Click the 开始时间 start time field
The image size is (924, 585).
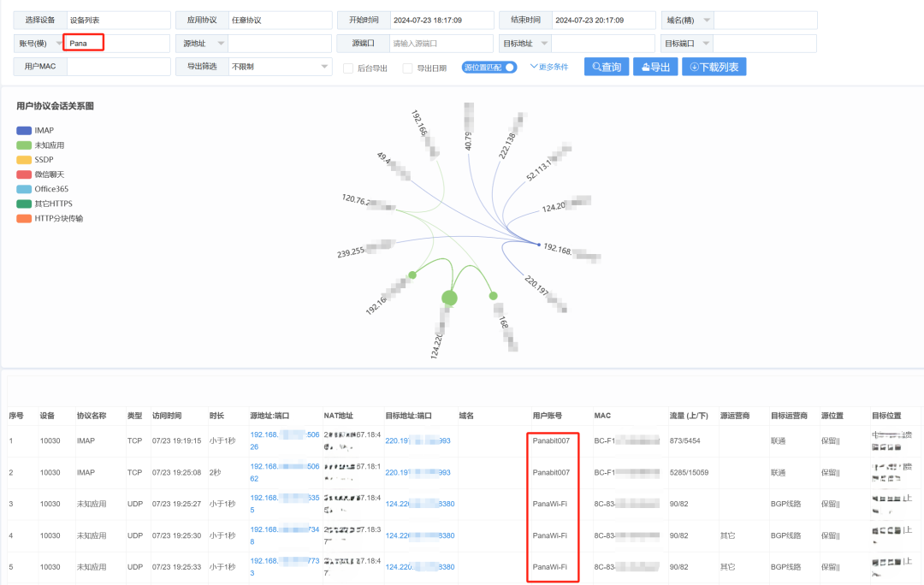[x=442, y=20]
